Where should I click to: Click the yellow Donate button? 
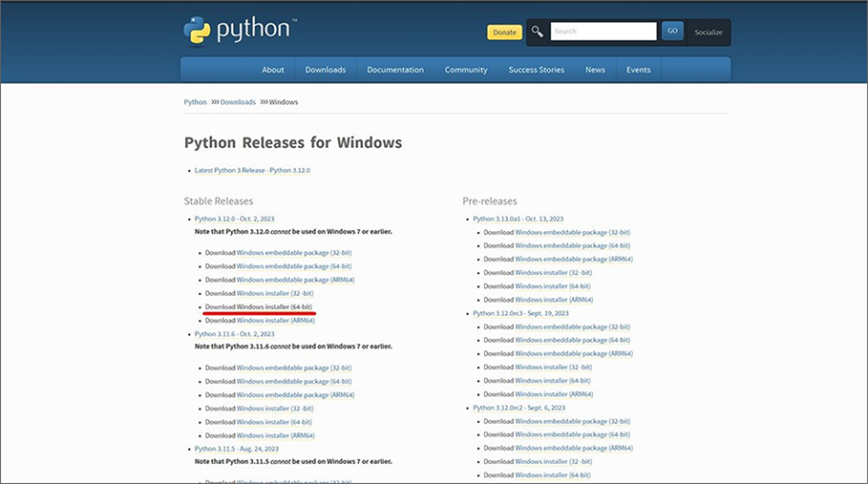pyautogui.click(x=504, y=32)
